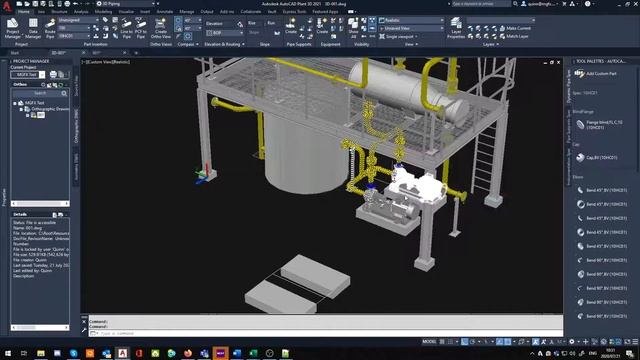The width and height of the screenshot is (640, 360).
Task: Open the Unassigned line number dropdown
Action: 78,20
